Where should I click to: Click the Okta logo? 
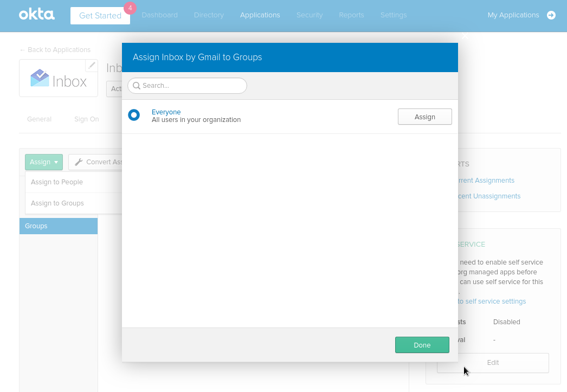coord(36,15)
